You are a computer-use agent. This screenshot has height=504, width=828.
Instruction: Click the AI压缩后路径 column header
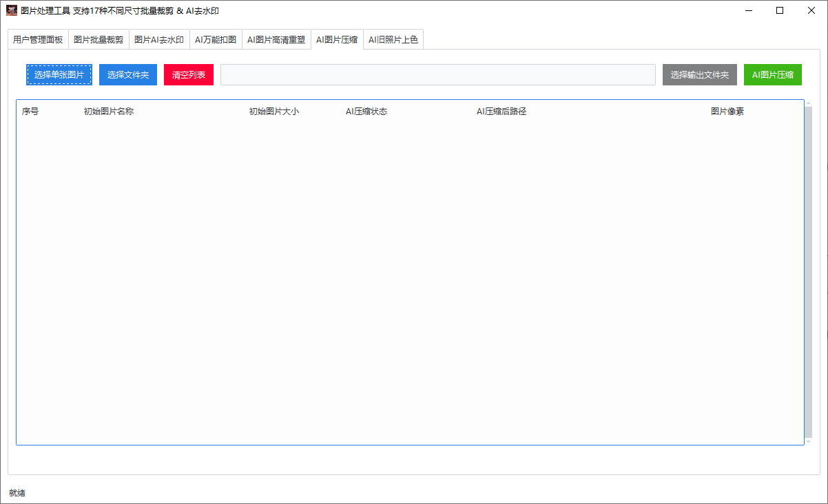[x=501, y=112]
